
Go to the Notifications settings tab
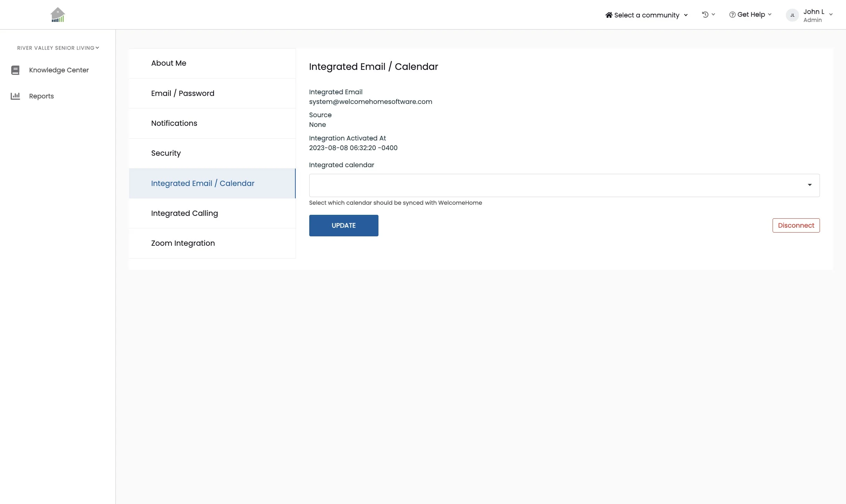coord(174,123)
